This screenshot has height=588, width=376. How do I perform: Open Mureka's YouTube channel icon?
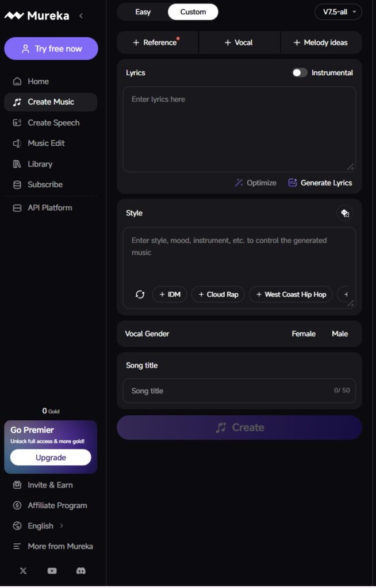52,571
